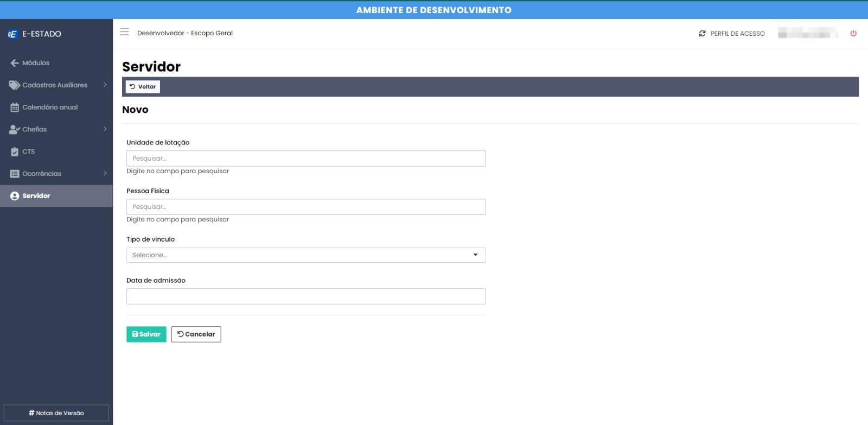
Task: Click the Calendário anual calendar icon
Action: 15,107
